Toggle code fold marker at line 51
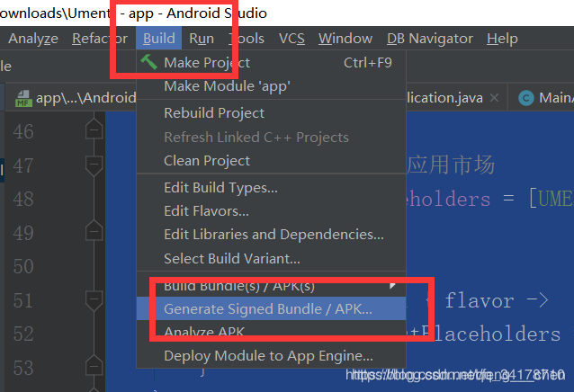This screenshot has width=574, height=392. coord(94,299)
